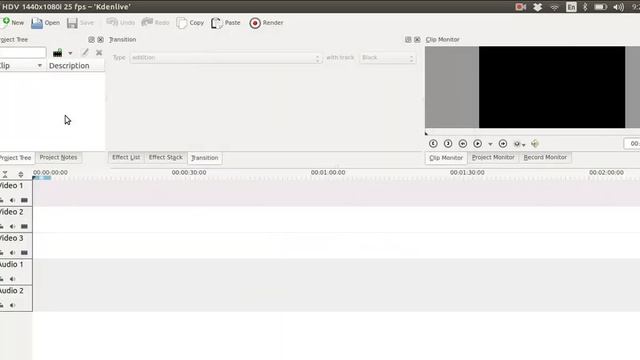The height and width of the screenshot is (360, 640).
Task: Click the expand tracks icon above Video 1
Action: point(20,174)
